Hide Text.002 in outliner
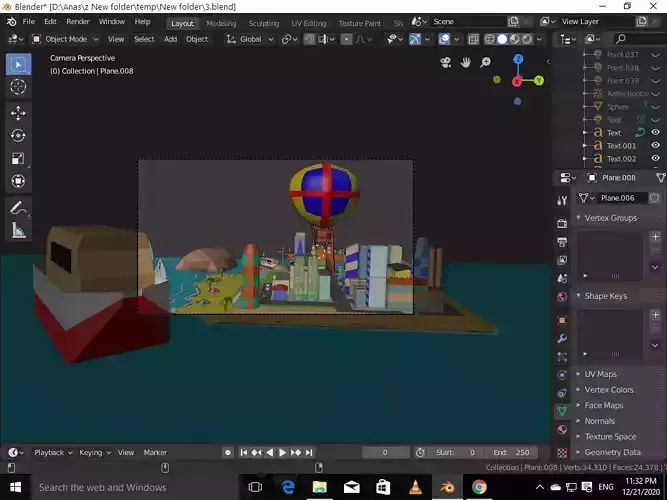Screen dimensions: 667x500 (656, 158)
